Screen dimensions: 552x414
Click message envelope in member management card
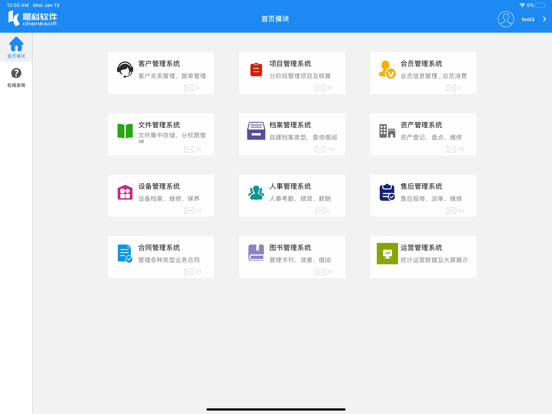point(451,88)
